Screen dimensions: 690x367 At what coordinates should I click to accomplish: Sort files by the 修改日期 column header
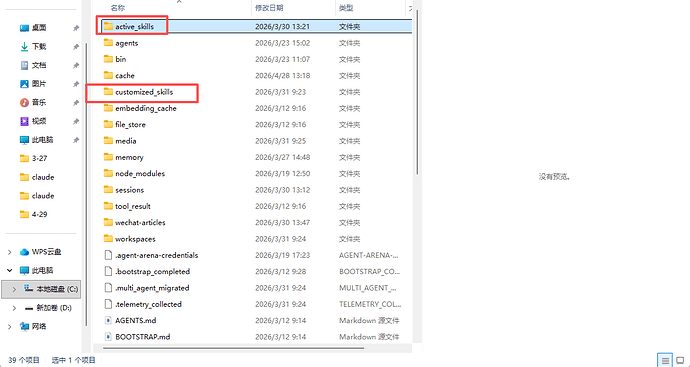point(269,8)
